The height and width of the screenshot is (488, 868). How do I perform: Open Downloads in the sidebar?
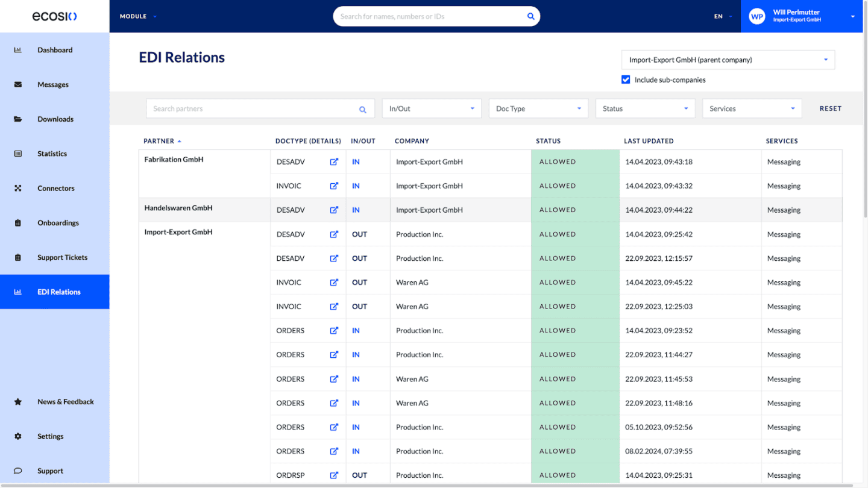55,119
